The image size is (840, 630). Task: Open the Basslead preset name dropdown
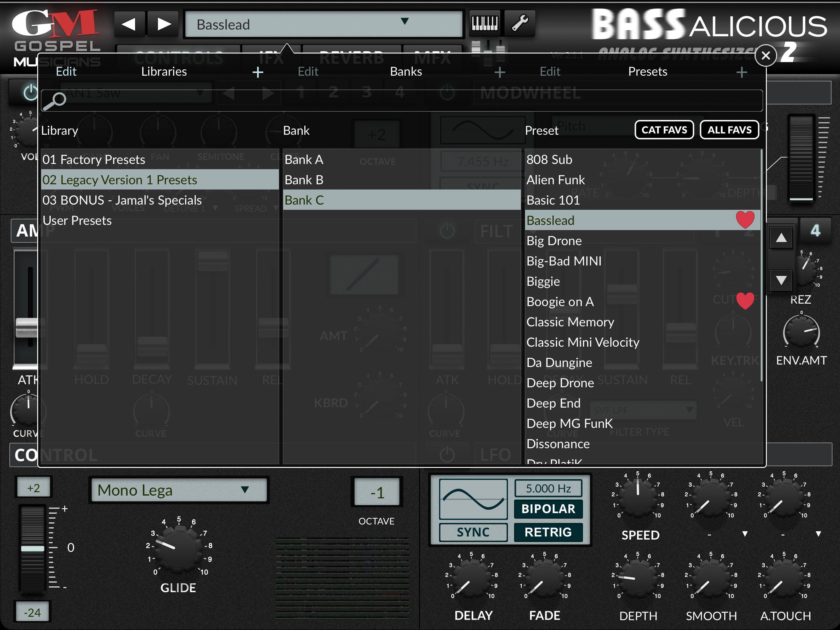[323, 24]
